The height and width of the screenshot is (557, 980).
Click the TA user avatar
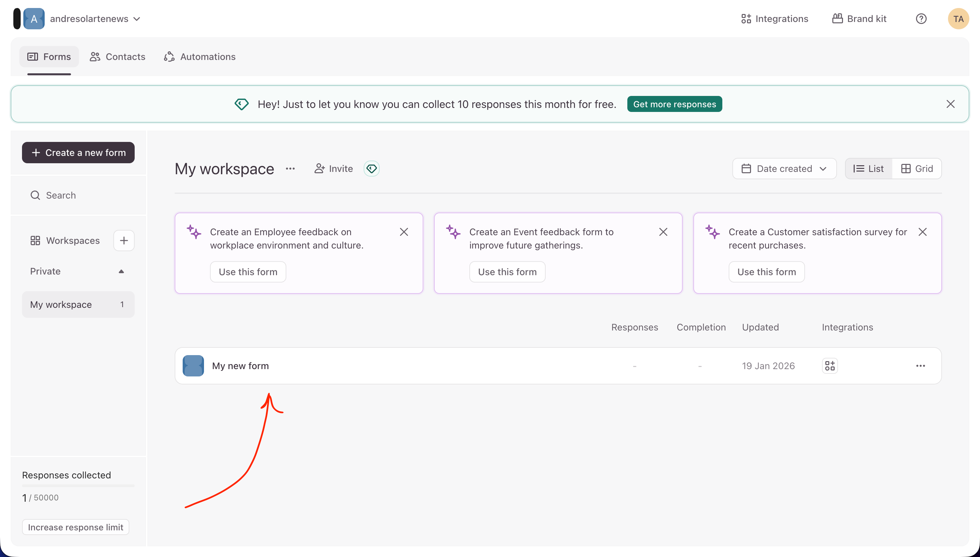tap(958, 19)
